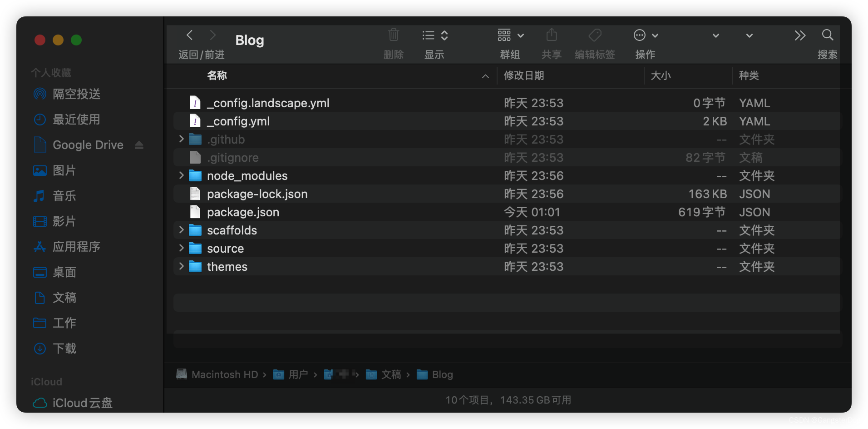Viewport: 868px width, 429px height.
Task: Open Downloads in sidebar
Action: [54, 349]
